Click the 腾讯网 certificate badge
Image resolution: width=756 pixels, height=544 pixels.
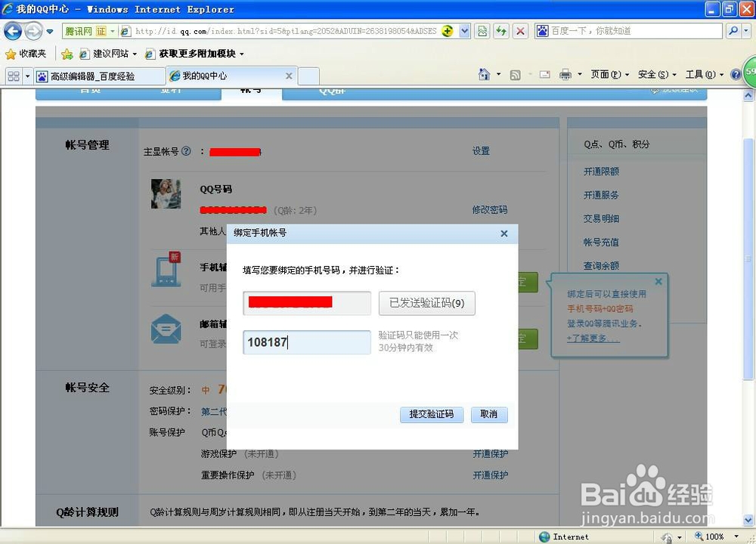[90, 31]
